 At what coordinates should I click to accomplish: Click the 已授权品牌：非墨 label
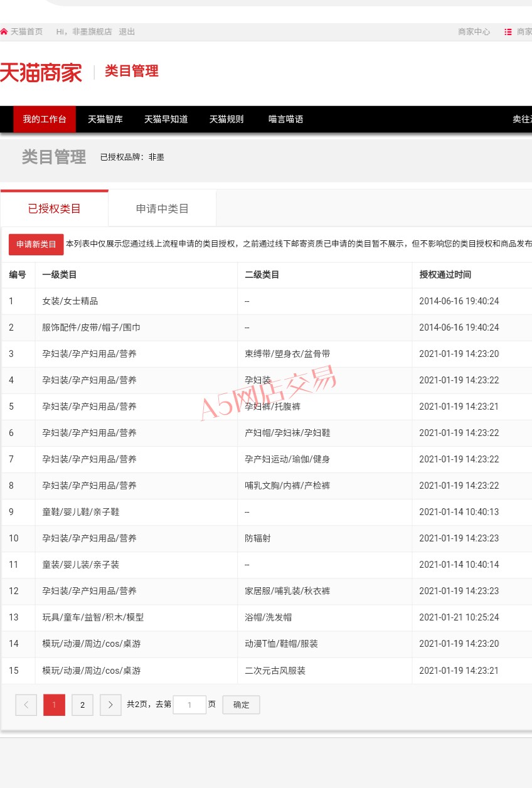click(132, 157)
